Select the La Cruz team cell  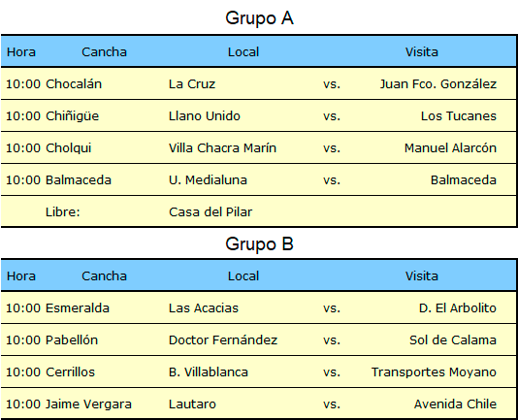(192, 84)
